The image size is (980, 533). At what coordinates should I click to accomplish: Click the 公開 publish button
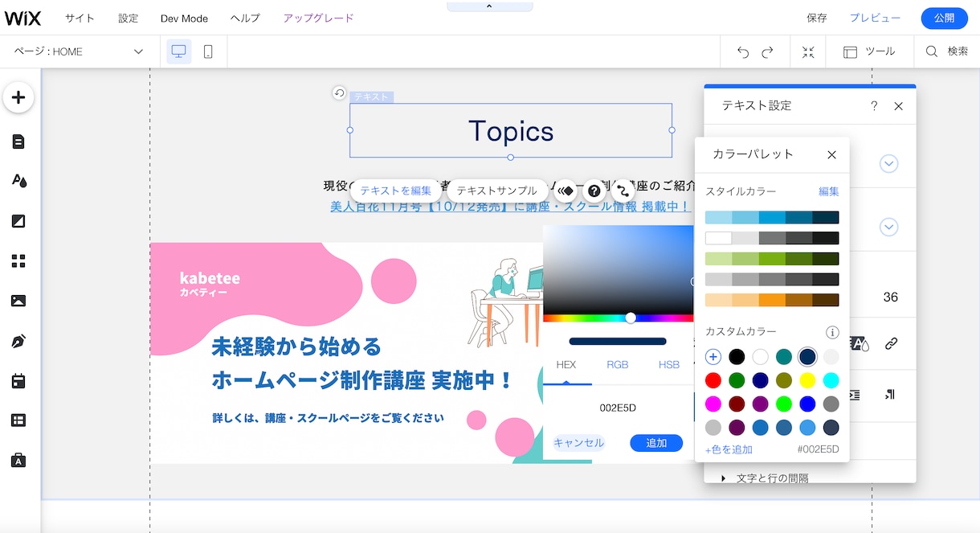945,18
